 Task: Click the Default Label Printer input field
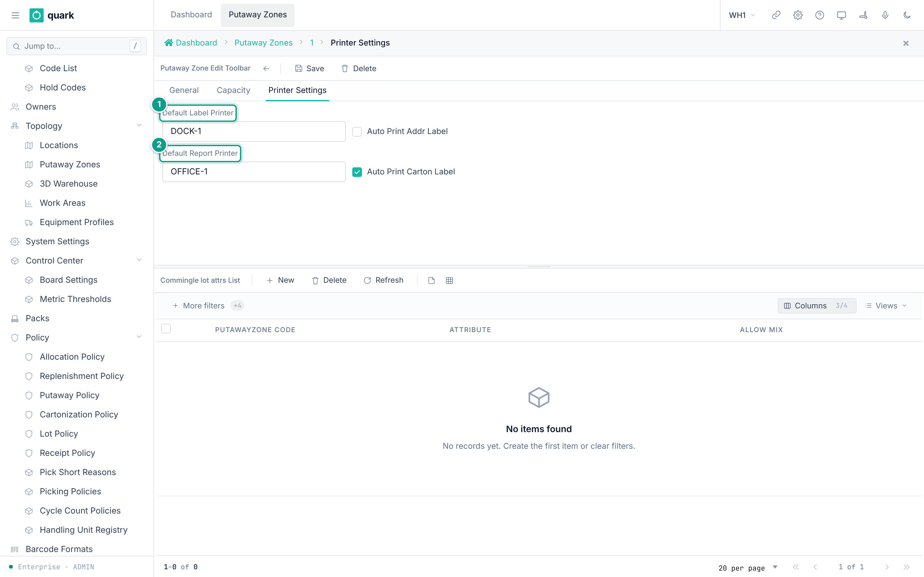[x=254, y=131]
